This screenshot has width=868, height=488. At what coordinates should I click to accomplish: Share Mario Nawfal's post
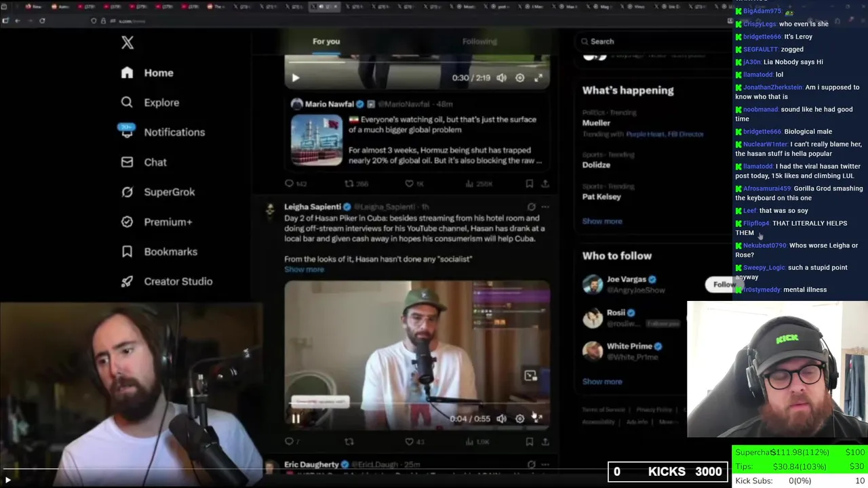[545, 184]
